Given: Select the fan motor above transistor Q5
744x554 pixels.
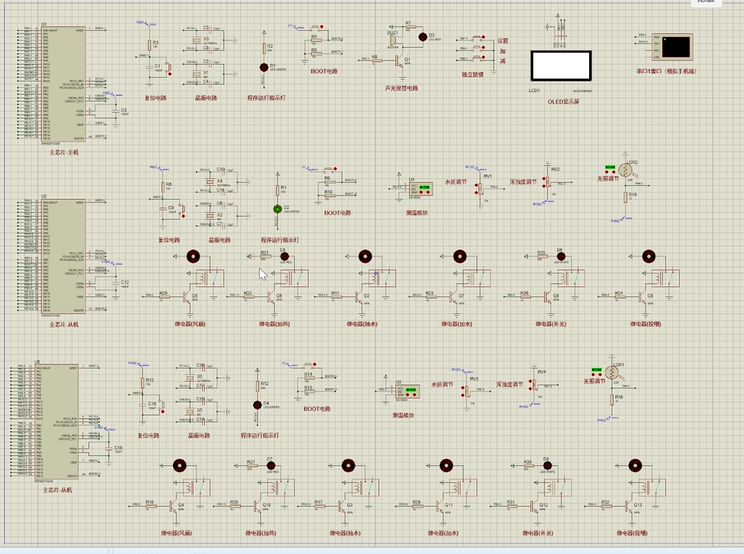Looking at the screenshot, I should click(193, 257).
